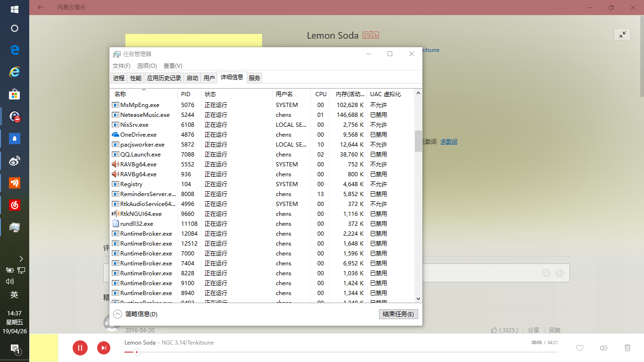Click the Cortana circle on the taskbar
The width and height of the screenshot is (644, 362).
pos(14,28)
